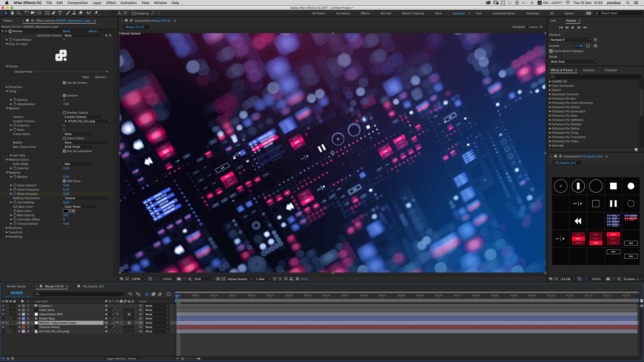Select the Hand tool in toolbar
The image size is (644, 362).
coord(12,13)
